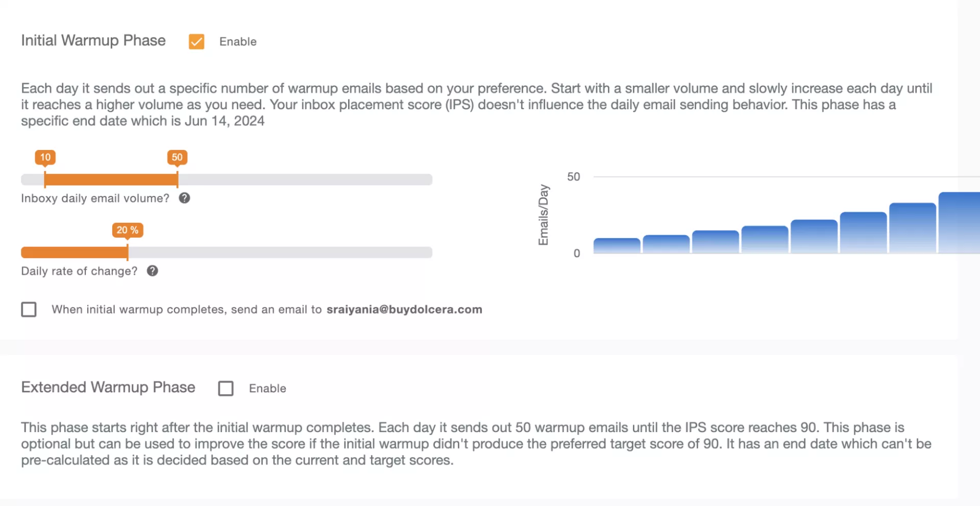Click the Extended Warmup Phase heading
Viewport: 980px width, 506px height.
pos(108,387)
